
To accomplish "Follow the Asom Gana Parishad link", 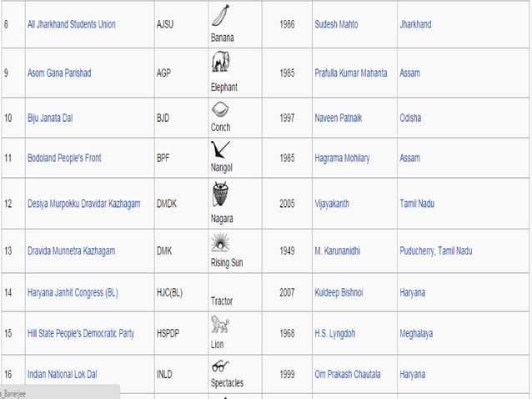I will tap(59, 73).
